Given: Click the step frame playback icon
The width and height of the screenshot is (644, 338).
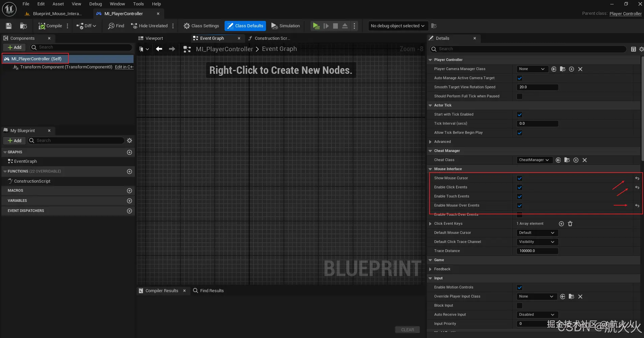Looking at the screenshot, I should (x=326, y=26).
